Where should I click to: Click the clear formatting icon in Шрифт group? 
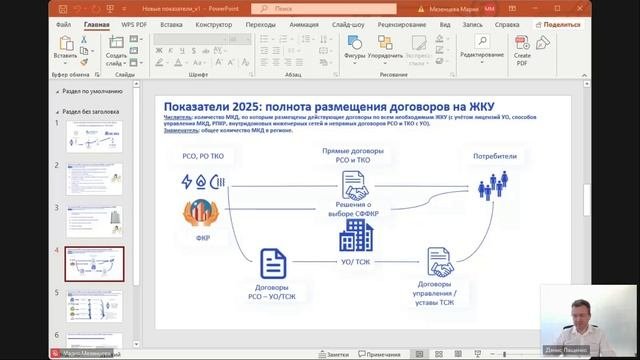[x=245, y=62]
